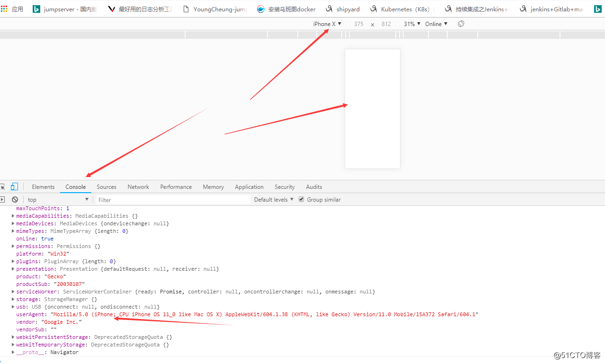The width and height of the screenshot is (605, 364).
Task: Open the Kubernetes (K8s) bookmark
Action: 403,9
